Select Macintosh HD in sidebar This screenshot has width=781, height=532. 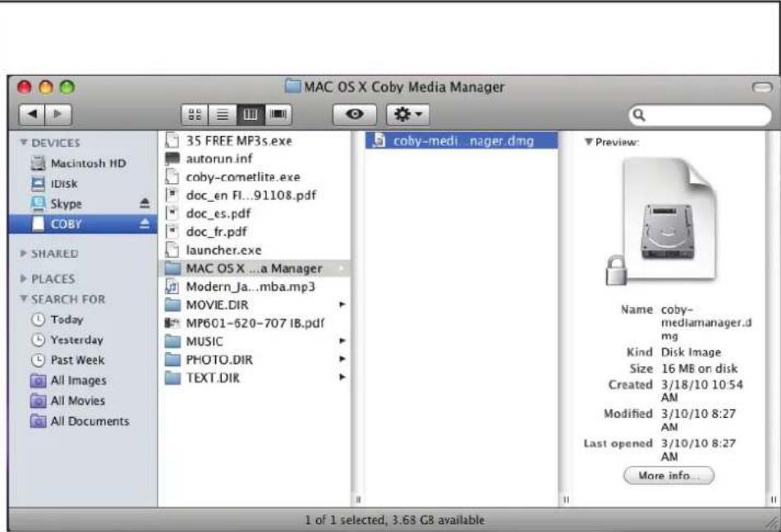83,163
